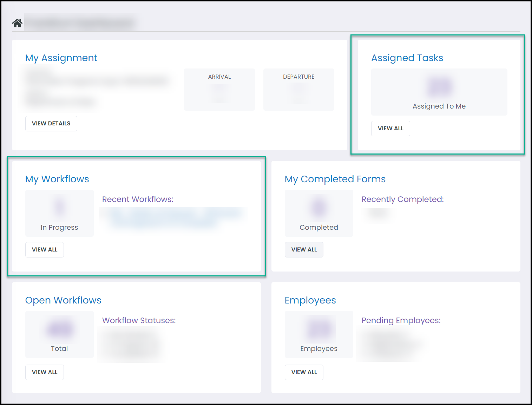
Task: Click View All in Open Workflows card
Action: 45,372
